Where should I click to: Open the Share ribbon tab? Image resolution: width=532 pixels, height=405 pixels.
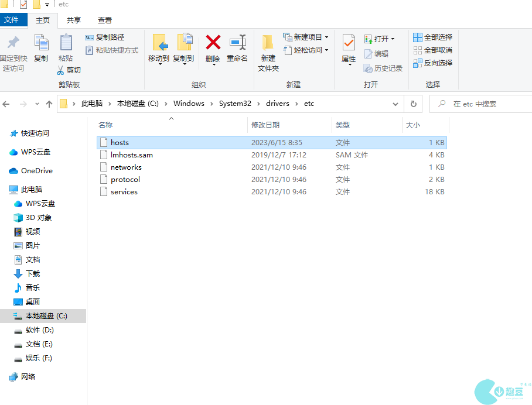click(74, 20)
